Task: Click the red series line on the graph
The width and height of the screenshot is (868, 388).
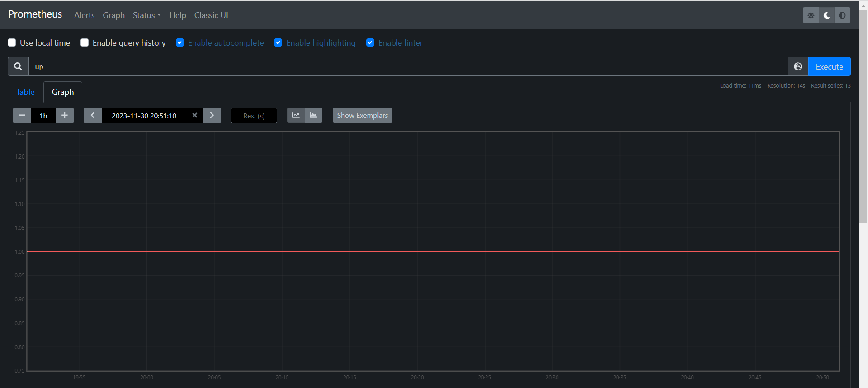Action: pyautogui.click(x=433, y=251)
